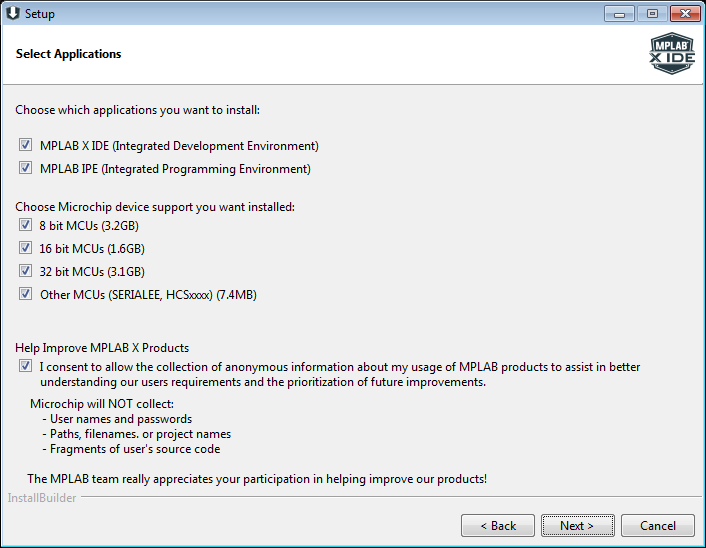706x548 pixels.
Task: Minimize the Setup window
Action: [619, 14]
